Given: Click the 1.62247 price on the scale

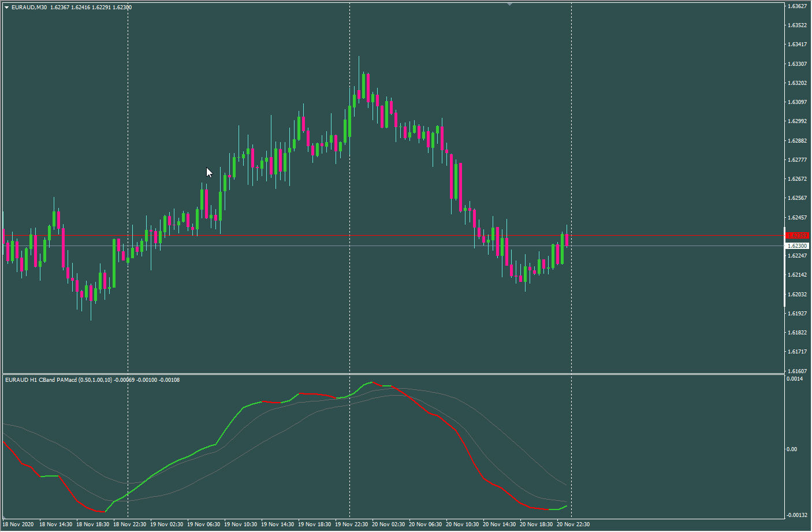Looking at the screenshot, I should [798, 256].
